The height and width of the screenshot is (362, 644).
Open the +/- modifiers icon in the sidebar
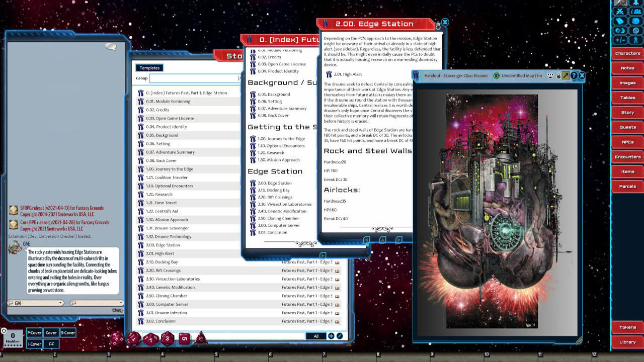(619, 39)
